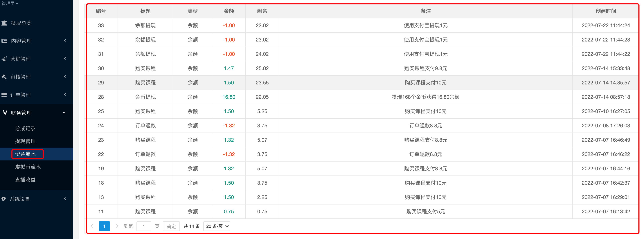Open the 管理员 user dropdown

10,3
